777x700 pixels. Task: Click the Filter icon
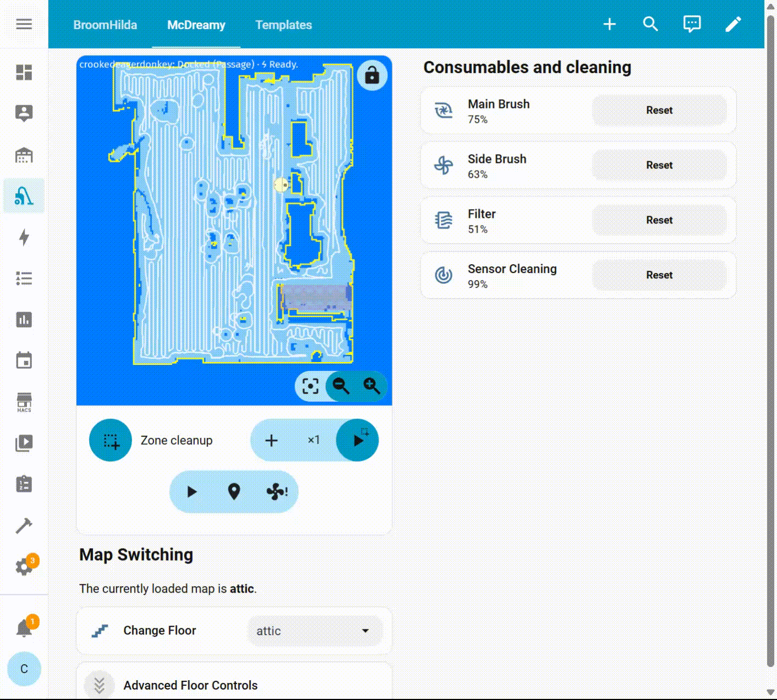(444, 220)
